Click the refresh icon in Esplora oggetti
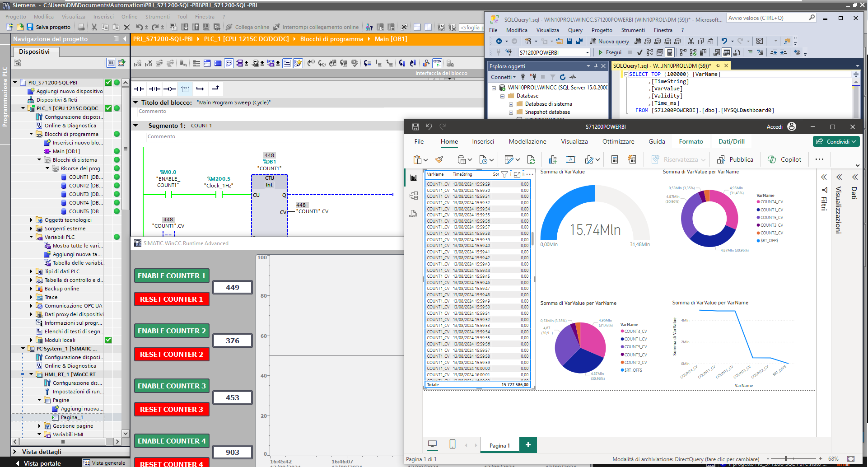This screenshot has height=467, width=868. pyautogui.click(x=563, y=77)
